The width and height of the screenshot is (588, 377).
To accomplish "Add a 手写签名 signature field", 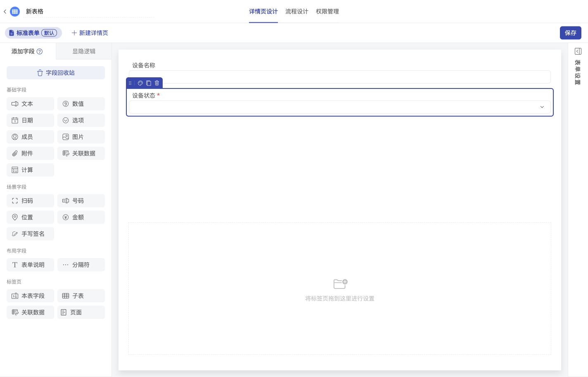I will pyautogui.click(x=30, y=234).
